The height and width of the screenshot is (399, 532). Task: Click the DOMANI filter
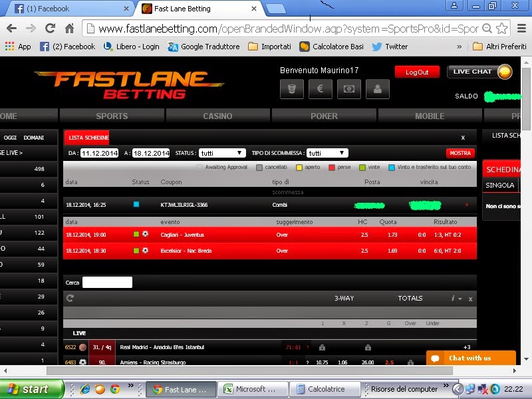pyautogui.click(x=34, y=138)
